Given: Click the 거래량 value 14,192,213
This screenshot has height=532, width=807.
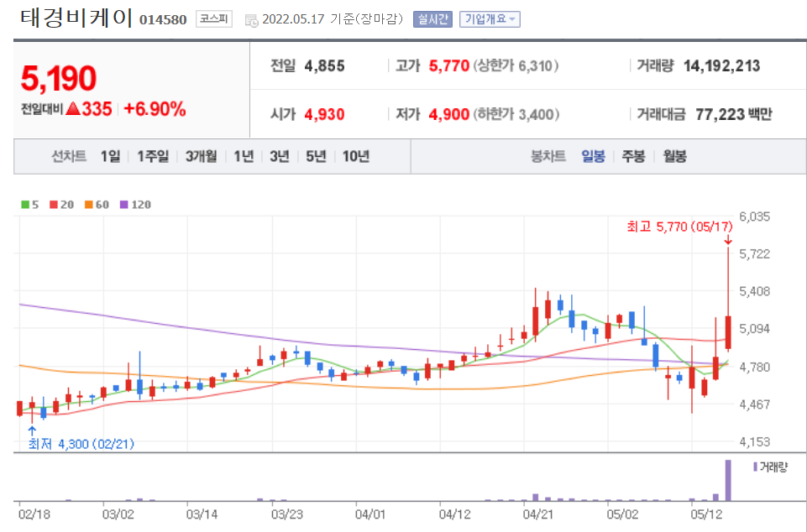Looking at the screenshot, I should 721,65.
